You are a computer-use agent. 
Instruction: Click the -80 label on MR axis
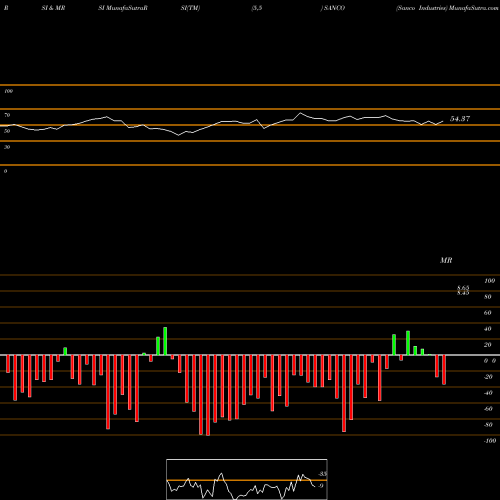[x=488, y=425]
